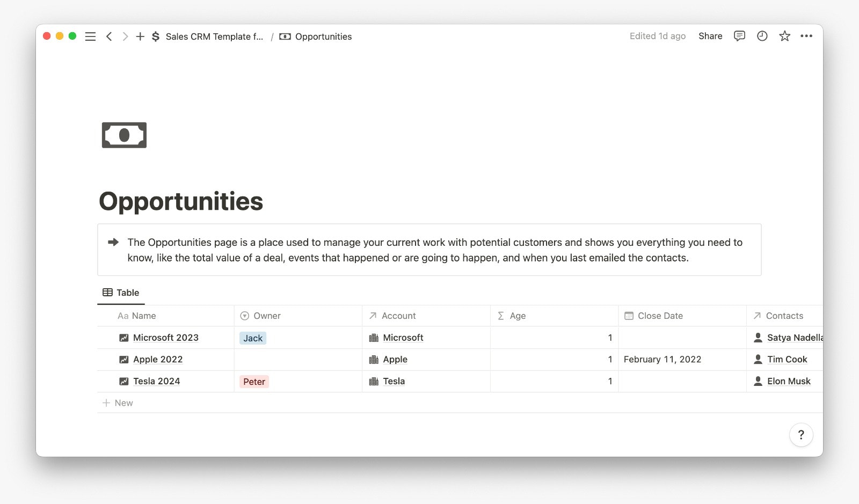
Task: Go back with the left arrow
Action: point(109,36)
